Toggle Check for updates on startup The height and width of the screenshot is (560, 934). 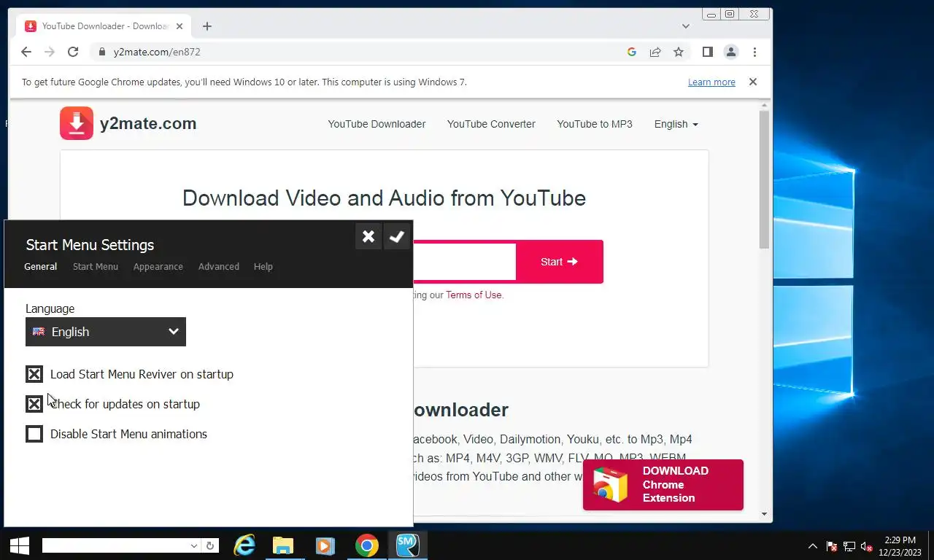tap(34, 404)
